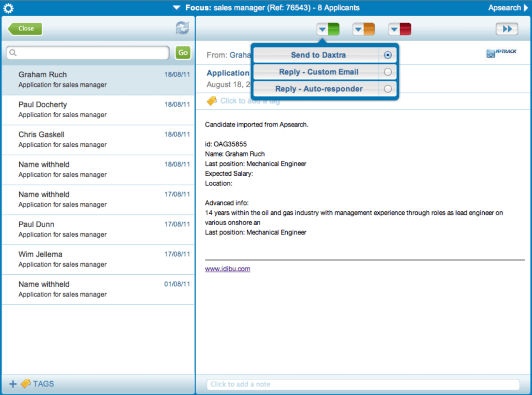Click the 'Expected Salary:' line
The height and width of the screenshot is (395, 532).
229,174
